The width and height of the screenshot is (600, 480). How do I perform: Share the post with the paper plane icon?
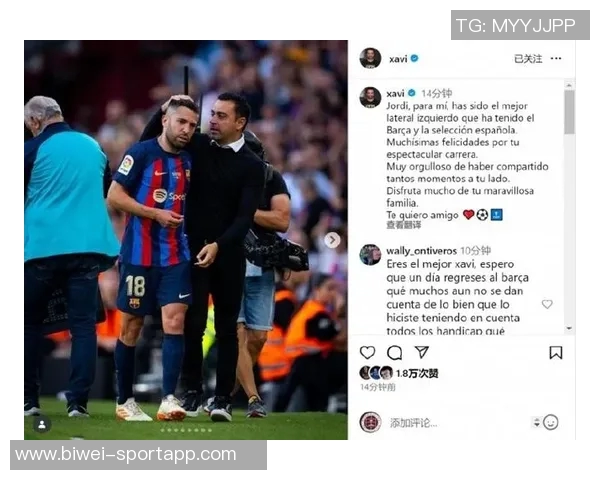(422, 352)
